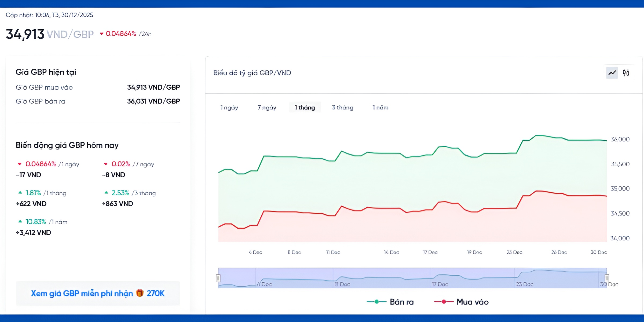The width and height of the screenshot is (644, 322).
Task: Click red down arrow beside 0.04864% /24h
Action: pos(102,34)
